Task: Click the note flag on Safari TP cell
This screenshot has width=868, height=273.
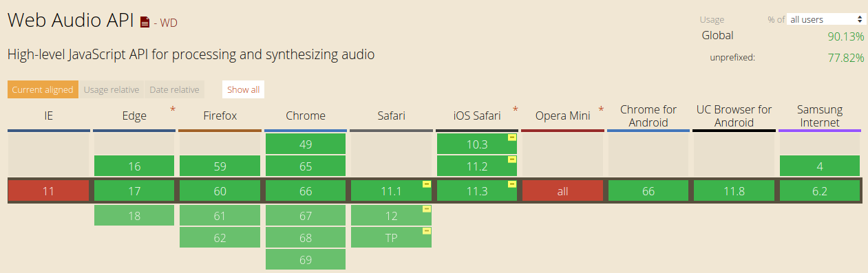Action: [427, 231]
